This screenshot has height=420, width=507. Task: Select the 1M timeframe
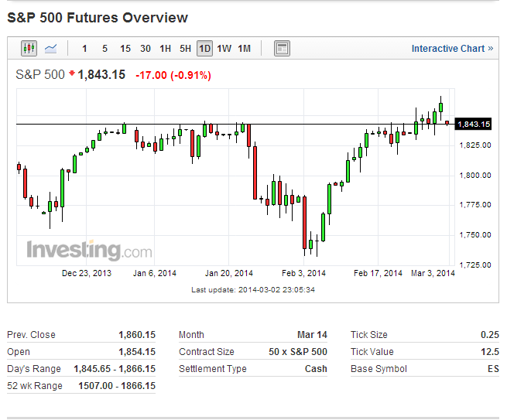point(244,49)
